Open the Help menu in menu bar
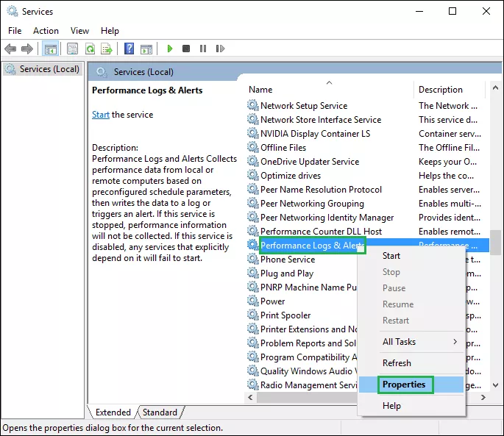 pyautogui.click(x=110, y=31)
